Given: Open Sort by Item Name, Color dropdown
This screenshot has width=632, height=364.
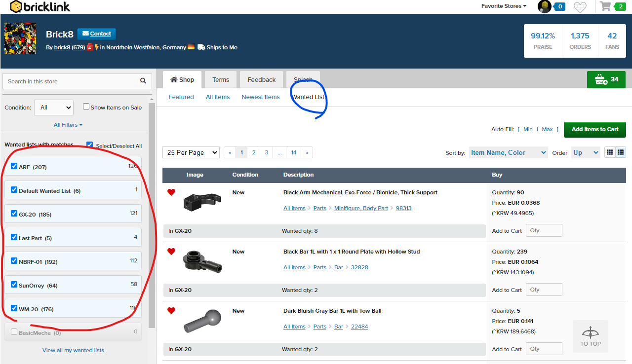Looking at the screenshot, I should coord(508,152).
